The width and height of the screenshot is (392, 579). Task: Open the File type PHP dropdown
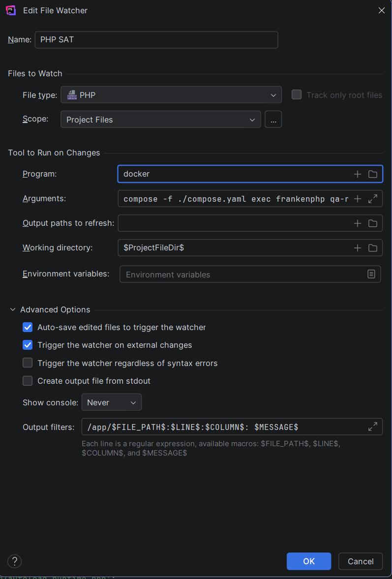tap(171, 95)
